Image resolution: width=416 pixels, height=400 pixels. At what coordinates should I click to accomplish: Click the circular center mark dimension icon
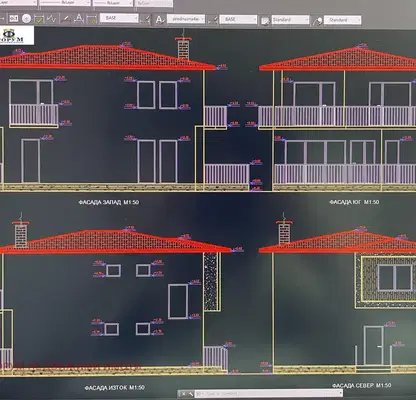(26, 19)
